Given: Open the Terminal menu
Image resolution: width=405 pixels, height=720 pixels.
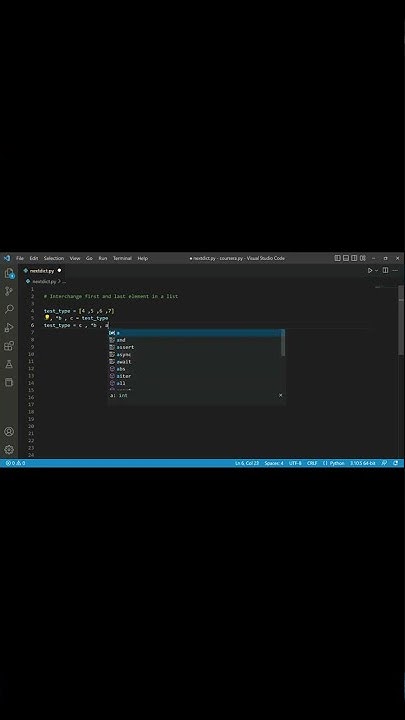Looking at the screenshot, I should pyautogui.click(x=122, y=259).
